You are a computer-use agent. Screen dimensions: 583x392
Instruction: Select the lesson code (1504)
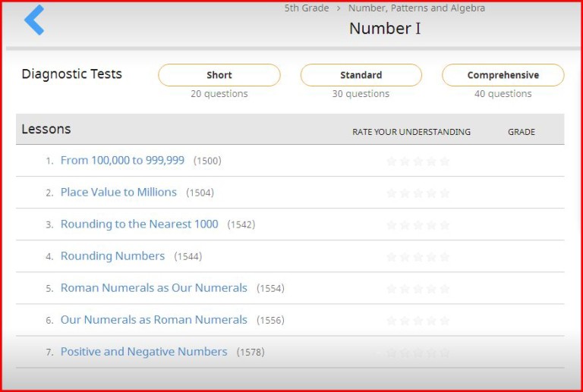(x=200, y=193)
